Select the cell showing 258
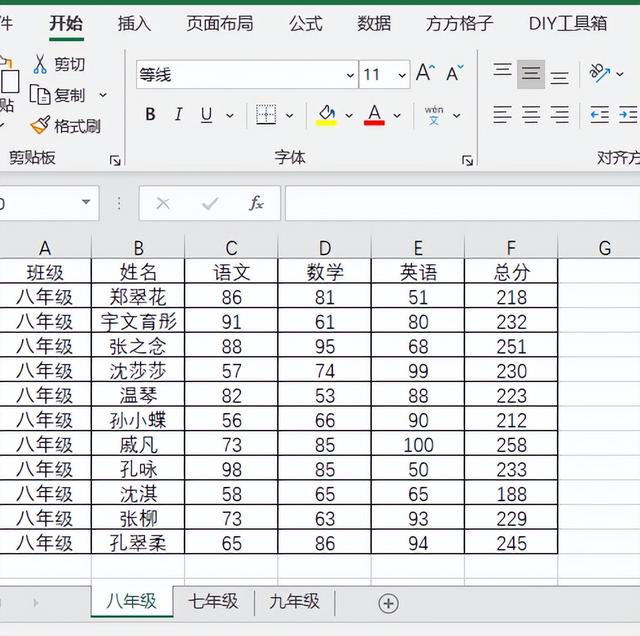 pyautogui.click(x=511, y=445)
